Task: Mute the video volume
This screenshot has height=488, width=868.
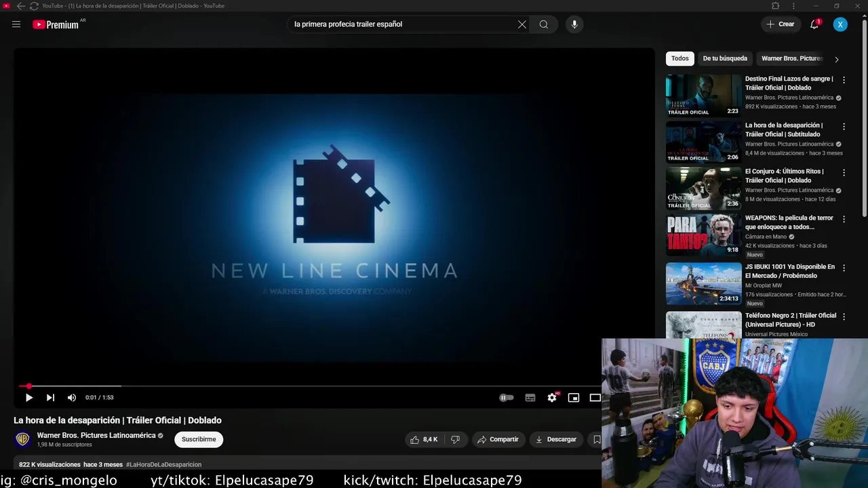Action: [x=72, y=398]
